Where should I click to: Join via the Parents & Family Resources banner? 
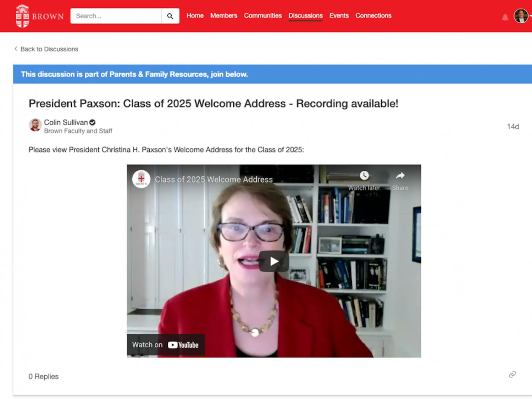coord(134,74)
